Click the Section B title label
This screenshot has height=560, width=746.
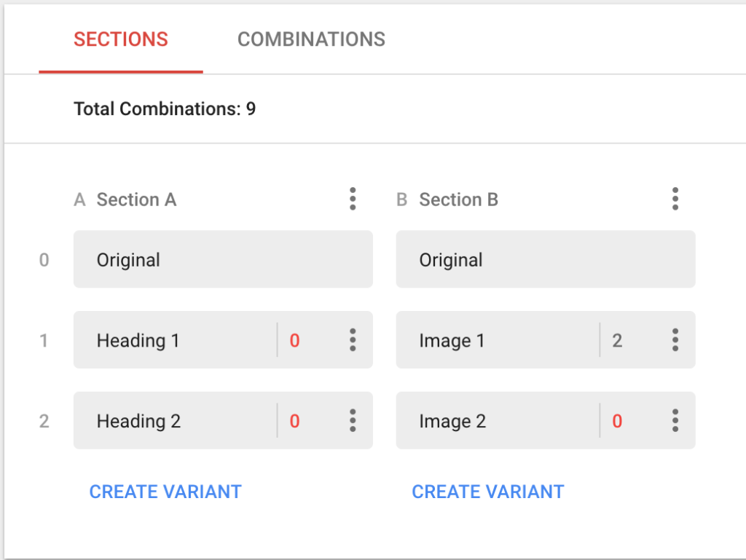click(458, 200)
